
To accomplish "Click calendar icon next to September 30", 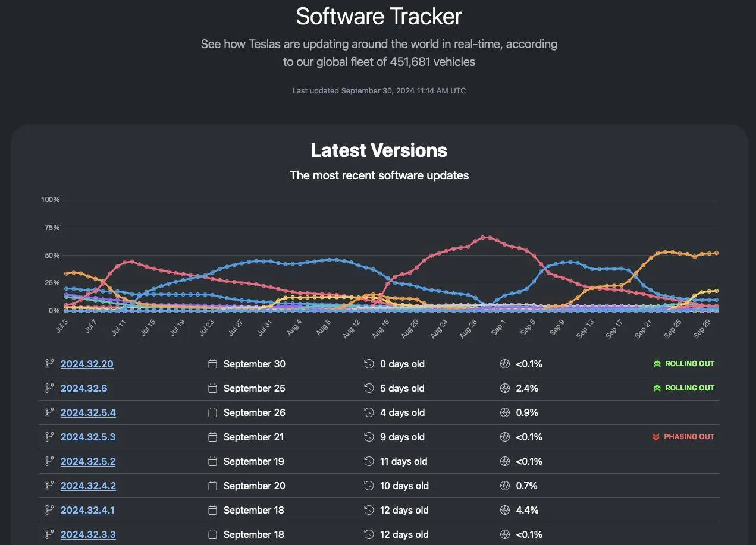I will click(212, 364).
